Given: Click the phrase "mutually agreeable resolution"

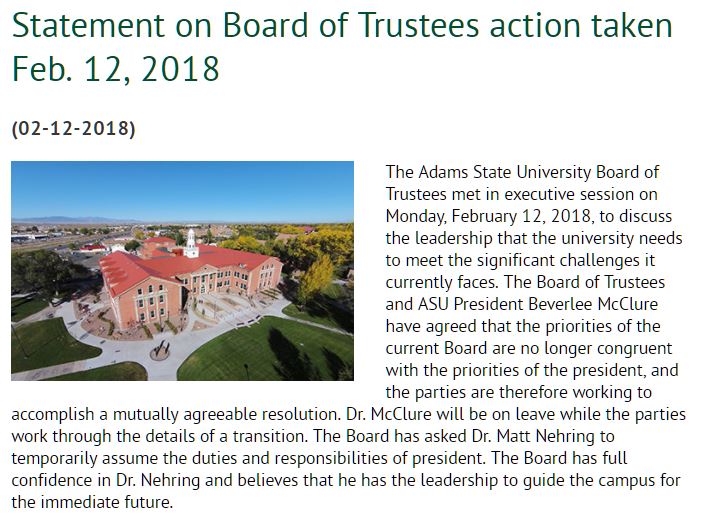Looking at the screenshot, I should 227,415.
